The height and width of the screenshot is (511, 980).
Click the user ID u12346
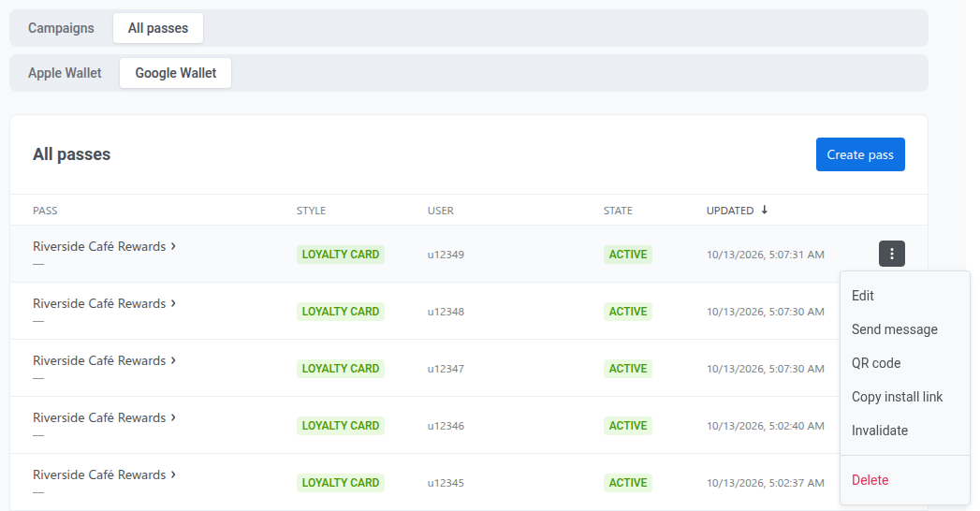[446, 426]
